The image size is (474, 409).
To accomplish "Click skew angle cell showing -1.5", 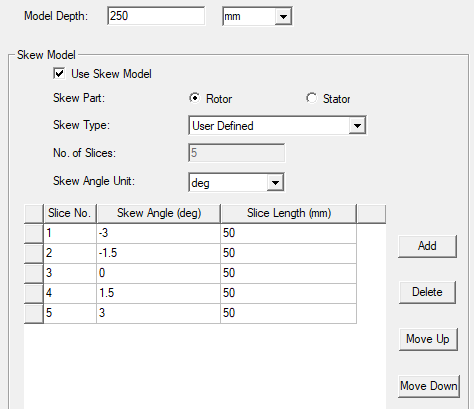I will pos(159,253).
